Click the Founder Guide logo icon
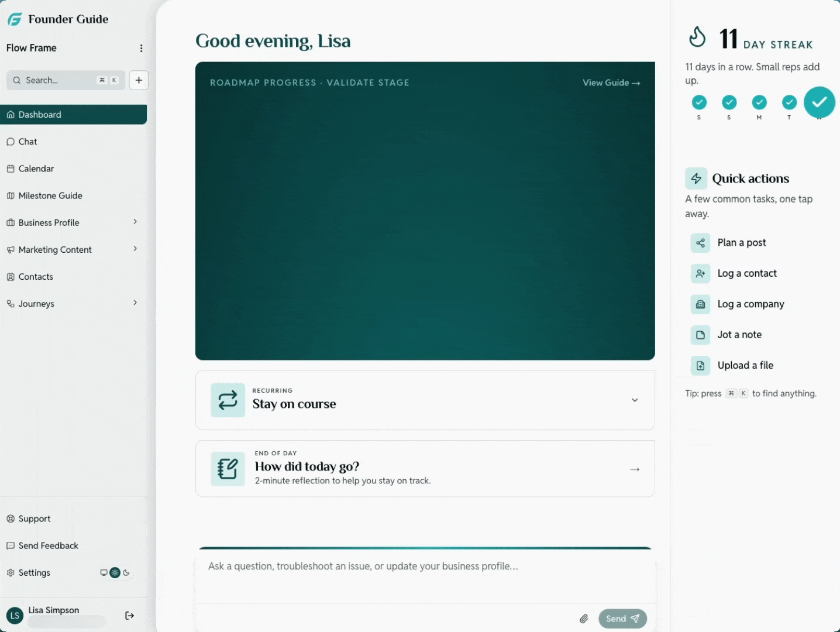Screen dimensions: 840x632 pyautogui.click(x=15, y=19)
